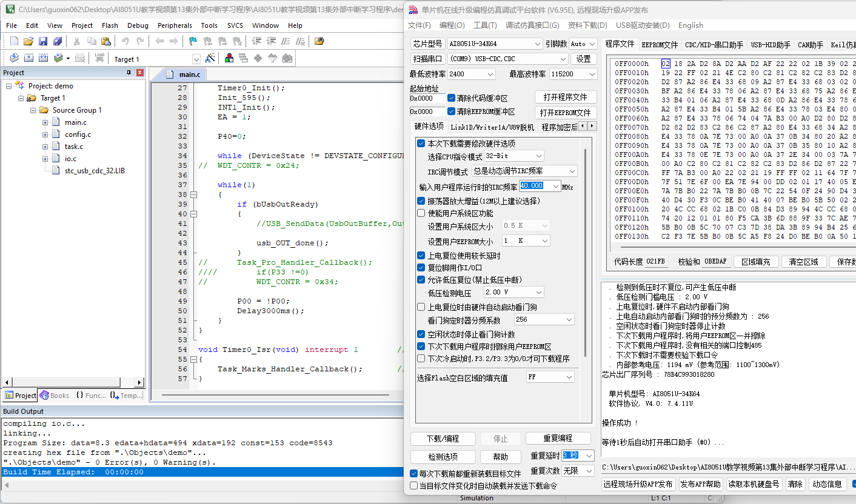
Task: Click the 读取本机硬盘号 button
Action: click(x=754, y=485)
